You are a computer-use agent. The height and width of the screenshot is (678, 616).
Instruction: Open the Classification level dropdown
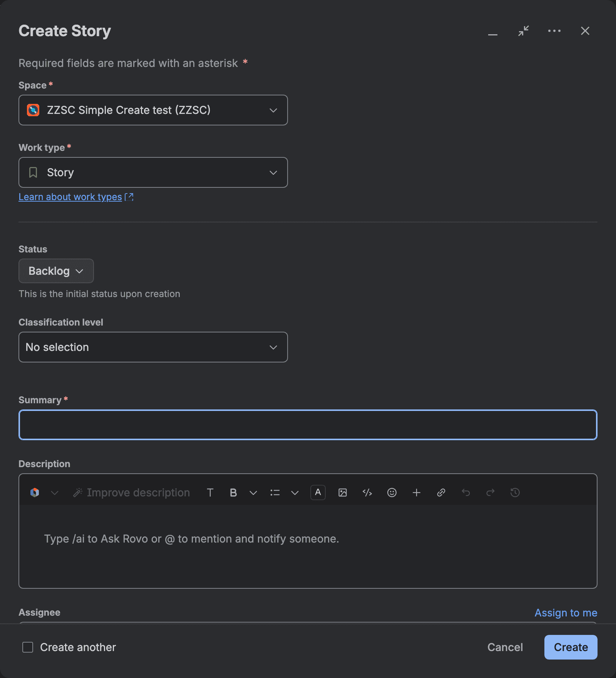pyautogui.click(x=153, y=347)
